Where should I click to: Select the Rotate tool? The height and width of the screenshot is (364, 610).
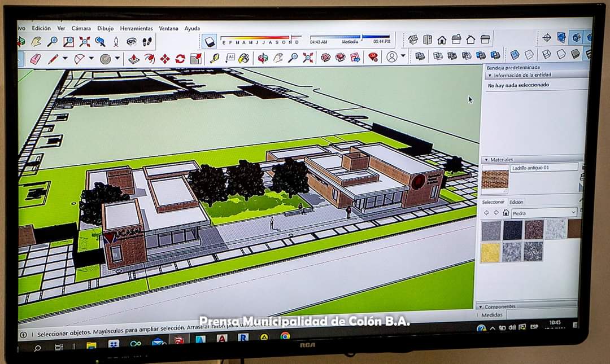click(x=180, y=59)
